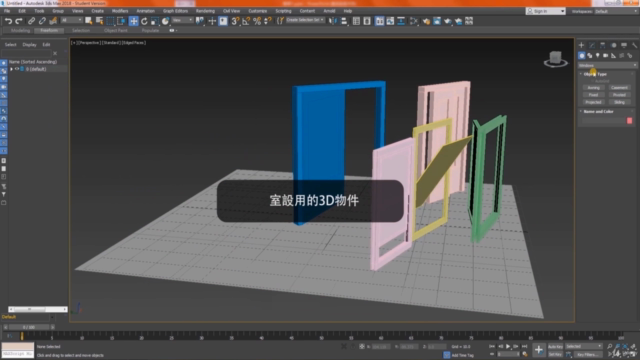Toggle Auto Key animation mode
Viewport: 640px width, 360px height.
click(555, 347)
